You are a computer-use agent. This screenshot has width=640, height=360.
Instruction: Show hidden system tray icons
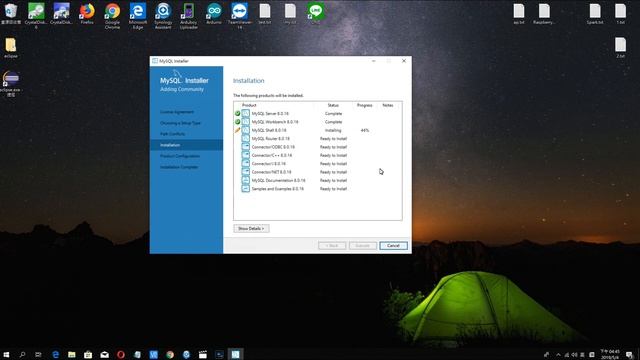click(558, 355)
